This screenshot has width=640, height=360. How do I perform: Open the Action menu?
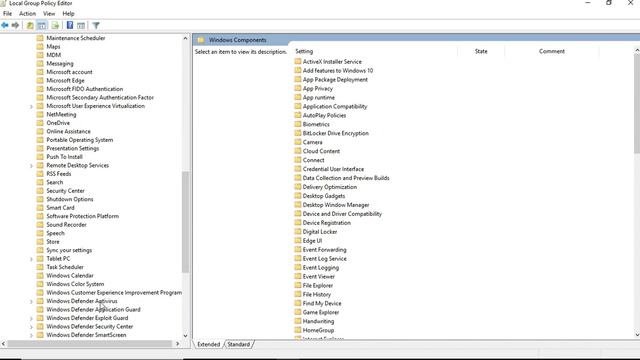pos(27,13)
